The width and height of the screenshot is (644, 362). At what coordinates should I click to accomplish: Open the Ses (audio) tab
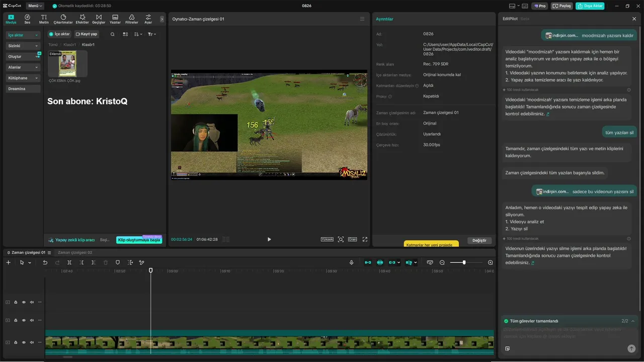click(27, 19)
